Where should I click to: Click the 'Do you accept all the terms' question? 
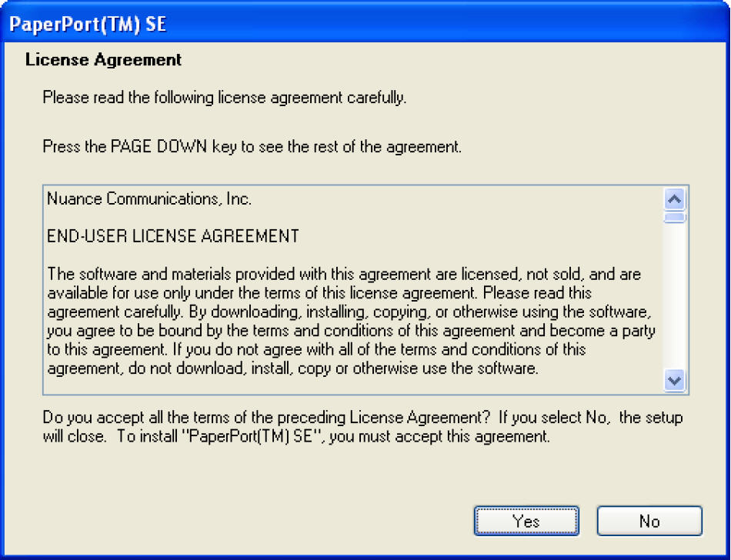click(362, 418)
